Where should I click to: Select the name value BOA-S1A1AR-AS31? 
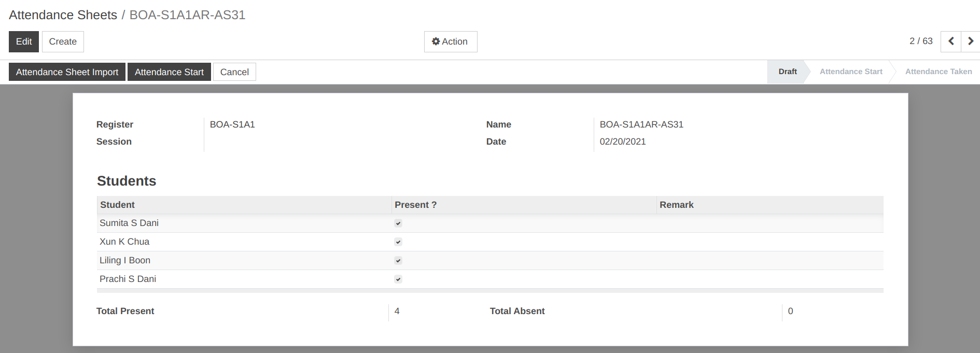pos(641,124)
